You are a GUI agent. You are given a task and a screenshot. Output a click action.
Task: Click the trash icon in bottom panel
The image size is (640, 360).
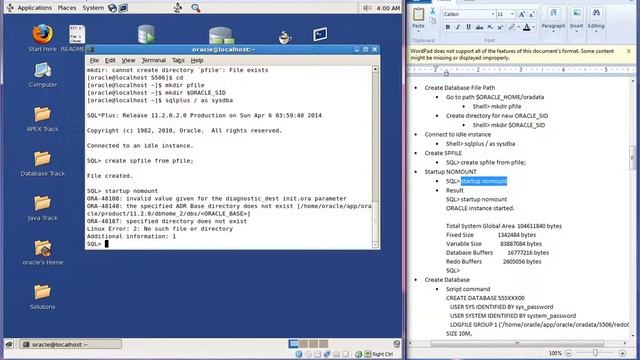(x=396, y=344)
